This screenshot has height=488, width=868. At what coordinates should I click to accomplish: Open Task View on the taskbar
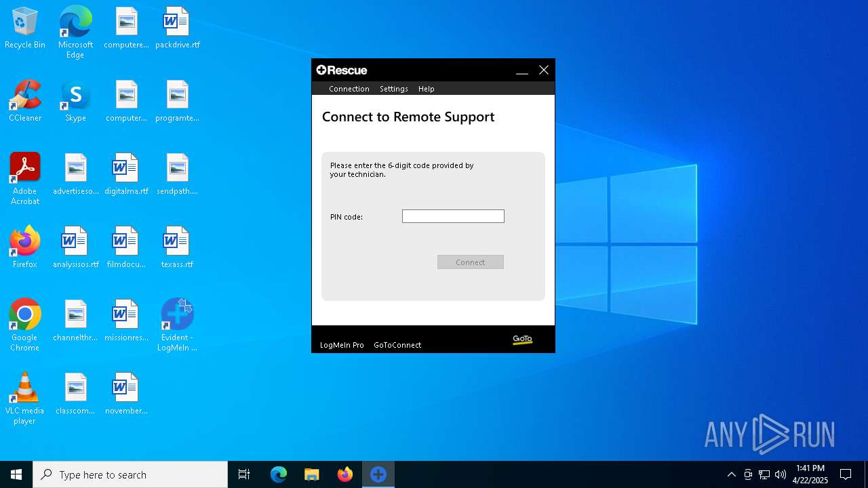(x=244, y=474)
